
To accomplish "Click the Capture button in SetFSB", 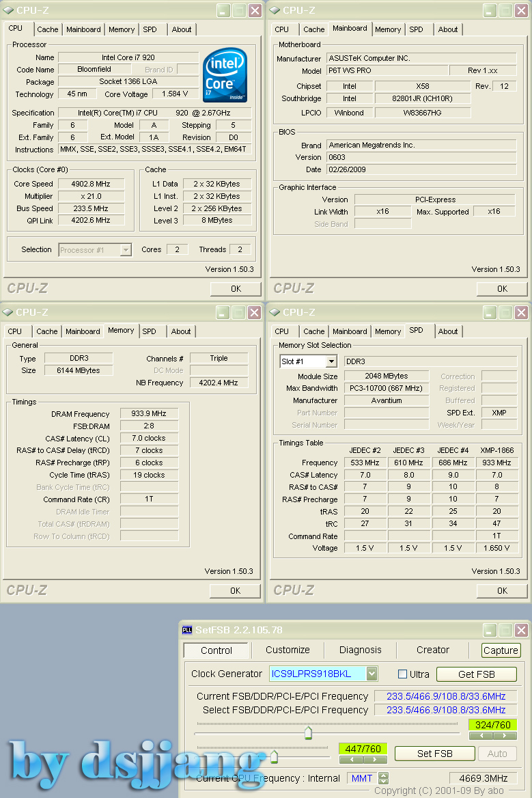I will 501,650.
